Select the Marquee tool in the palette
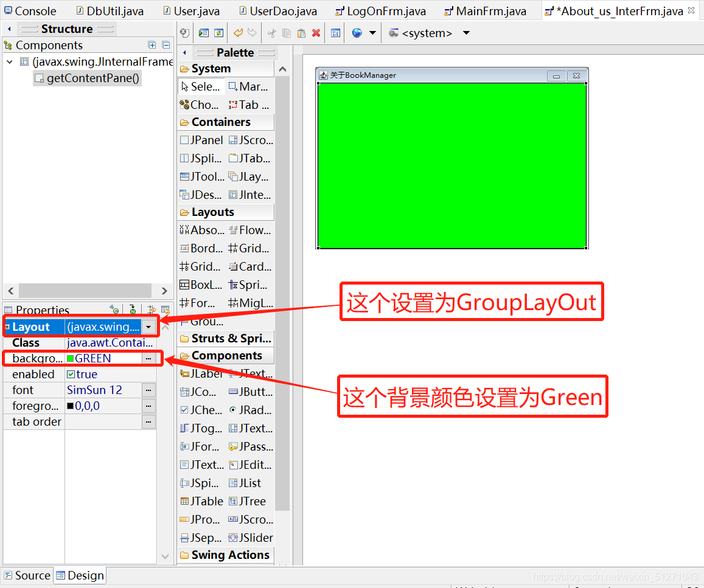 coord(248,86)
